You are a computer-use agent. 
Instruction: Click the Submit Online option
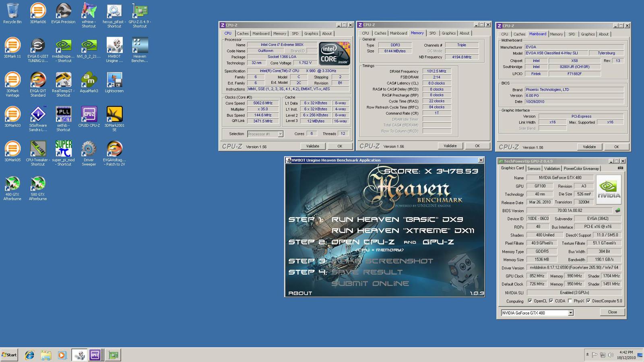[370, 283]
